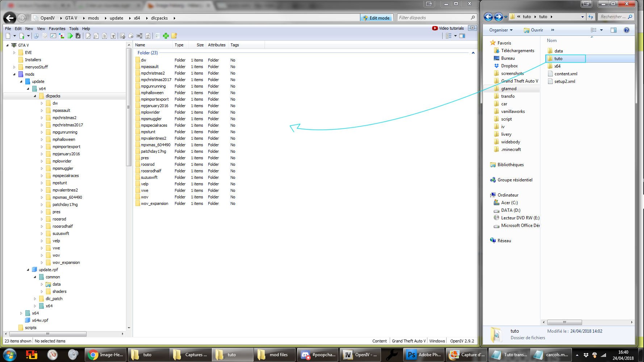The height and width of the screenshot is (362, 644).
Task: Click the magnifier view document toolbar icon
Action: 96,36
